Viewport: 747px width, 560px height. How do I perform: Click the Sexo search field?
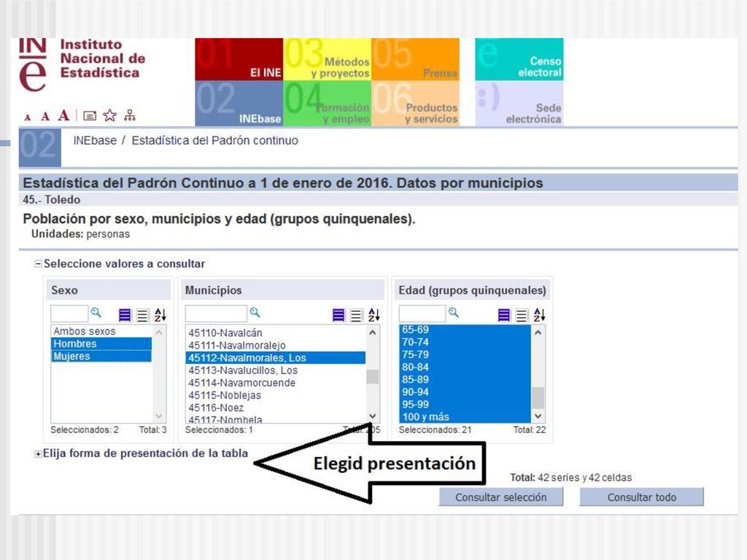[69, 314]
